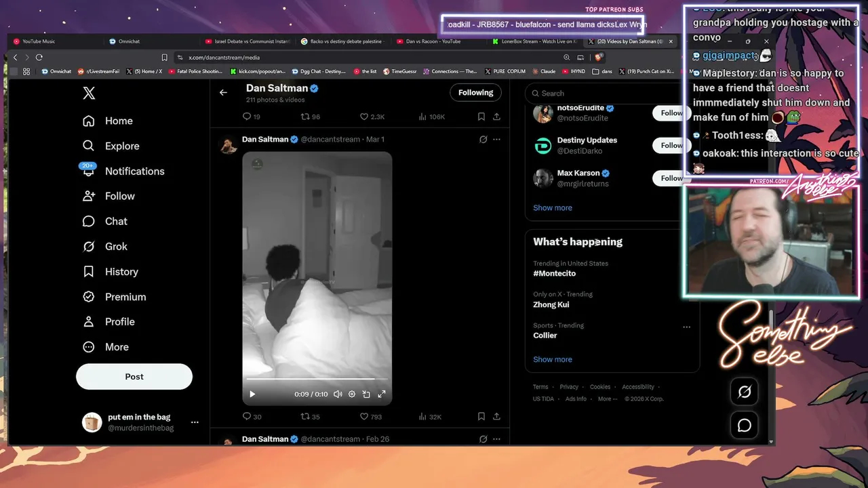This screenshot has height=488, width=868.
Task: Open Dan Saltman's avatar on the Mar 1 post
Action: tap(229, 145)
